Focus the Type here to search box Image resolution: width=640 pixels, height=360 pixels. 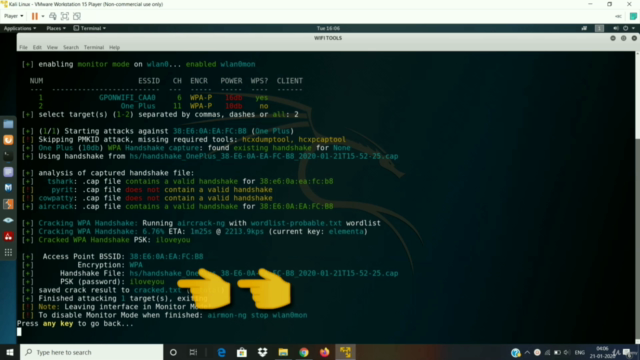click(91, 352)
